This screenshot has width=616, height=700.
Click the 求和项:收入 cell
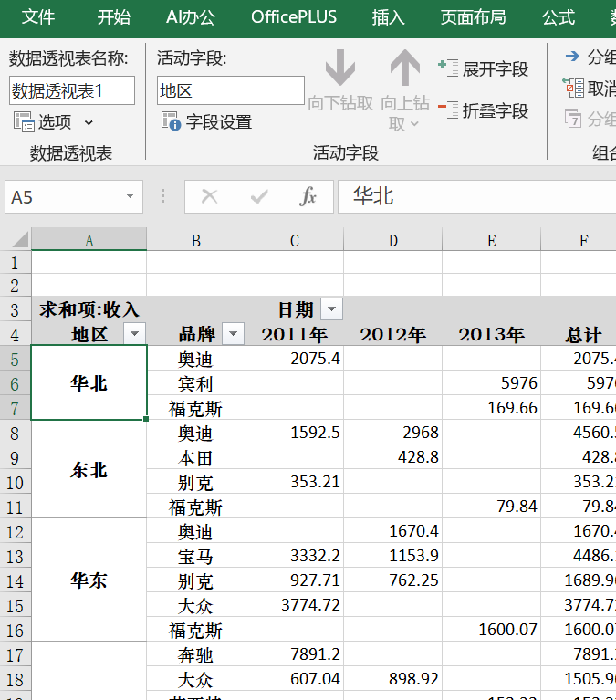[x=89, y=308]
